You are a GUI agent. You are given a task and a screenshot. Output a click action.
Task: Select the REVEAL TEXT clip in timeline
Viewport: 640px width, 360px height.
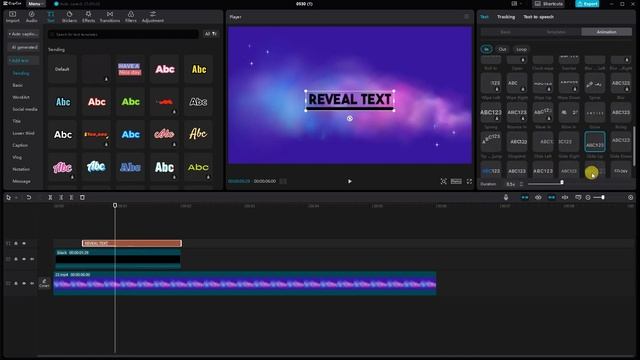132,243
